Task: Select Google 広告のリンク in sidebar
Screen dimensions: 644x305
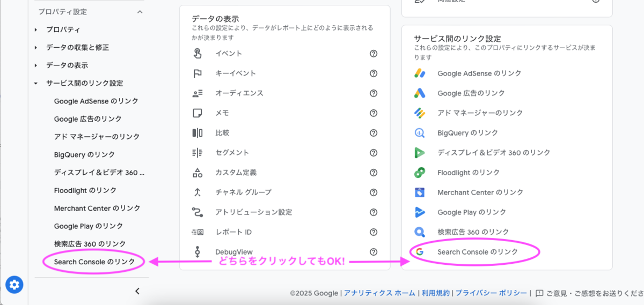Action: [x=88, y=119]
